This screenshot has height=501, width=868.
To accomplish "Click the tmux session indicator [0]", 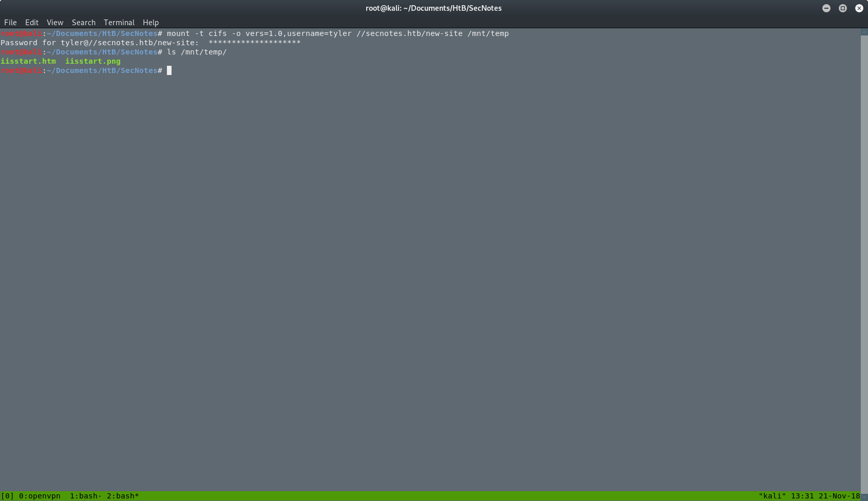I will pos(7,496).
